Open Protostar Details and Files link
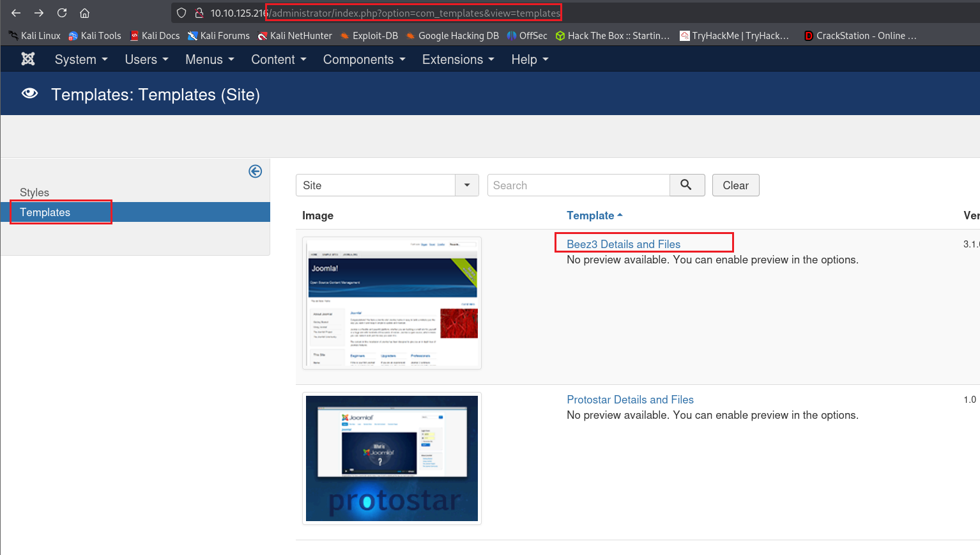Viewport: 980px width, 555px height. point(630,400)
